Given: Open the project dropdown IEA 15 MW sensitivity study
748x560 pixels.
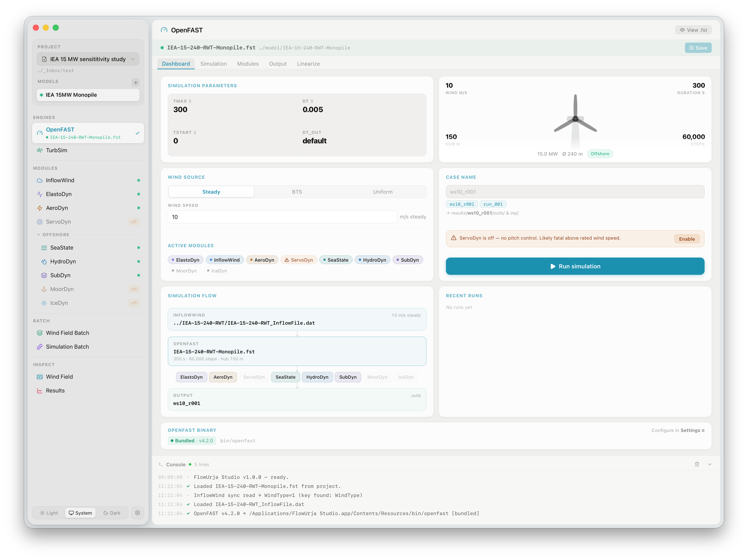Looking at the screenshot, I should pyautogui.click(x=88, y=59).
